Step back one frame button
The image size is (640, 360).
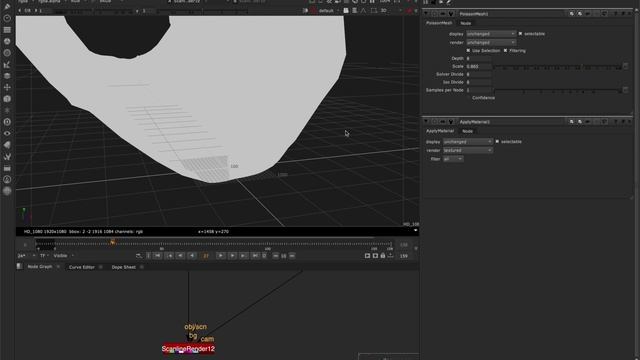coord(180,256)
